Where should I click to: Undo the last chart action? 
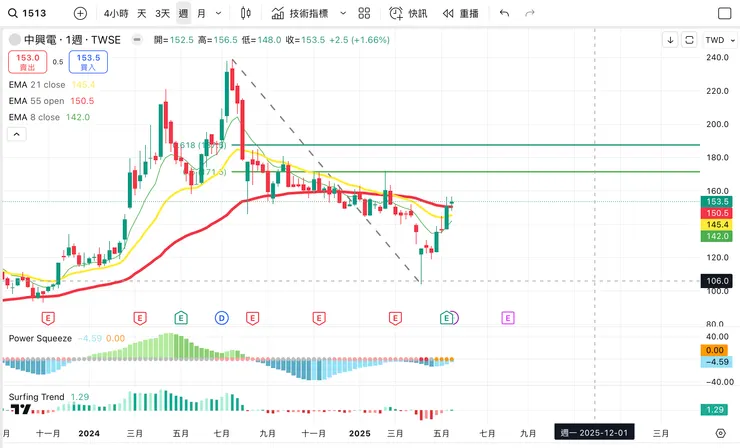coord(505,13)
